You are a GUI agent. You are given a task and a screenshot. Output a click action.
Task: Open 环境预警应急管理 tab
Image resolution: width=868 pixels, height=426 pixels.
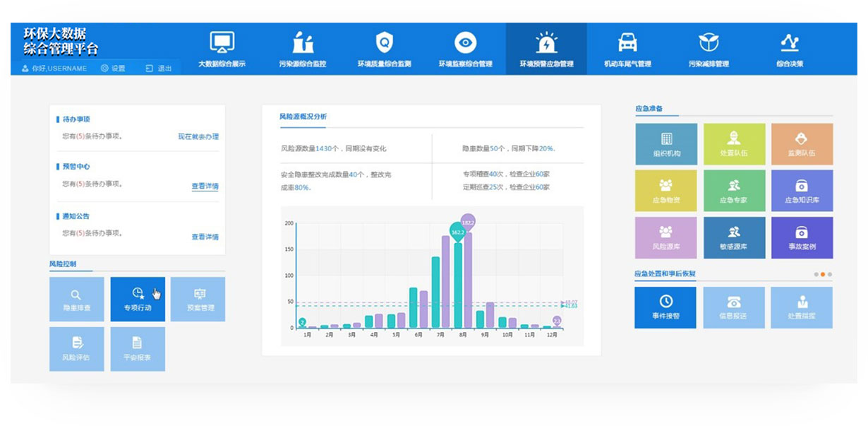point(546,48)
